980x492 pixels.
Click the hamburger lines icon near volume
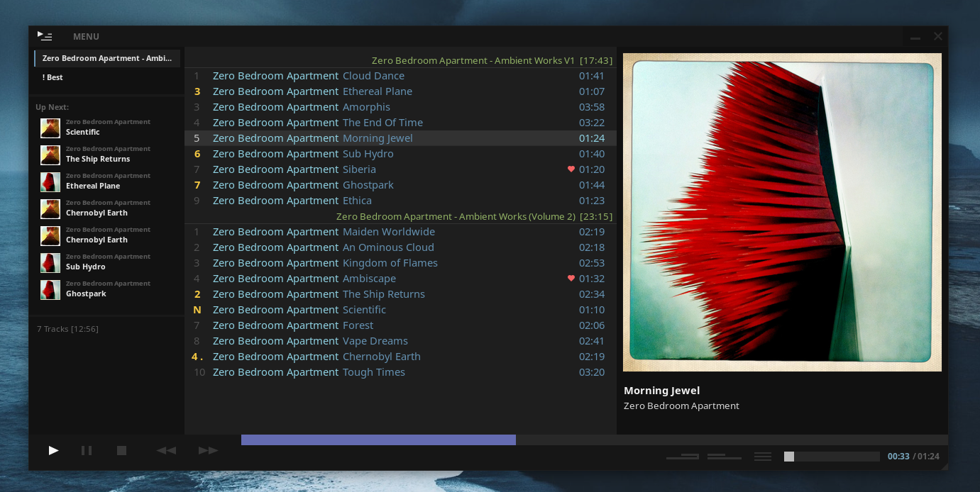(763, 457)
